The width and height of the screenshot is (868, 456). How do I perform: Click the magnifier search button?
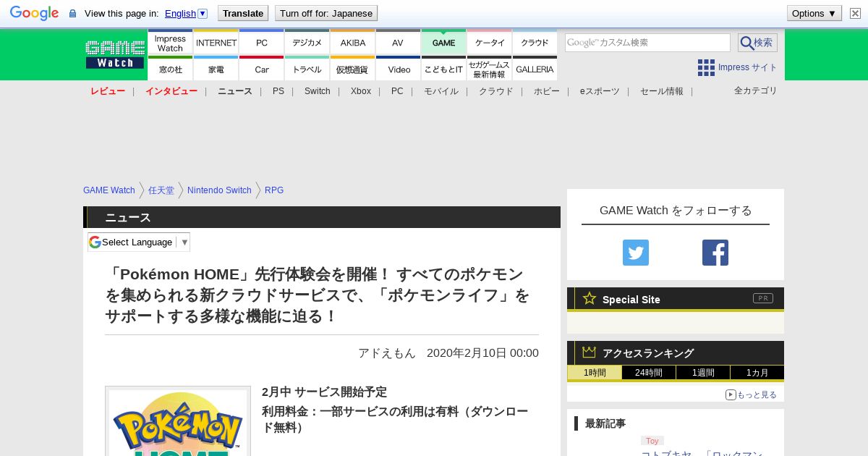[x=757, y=43]
